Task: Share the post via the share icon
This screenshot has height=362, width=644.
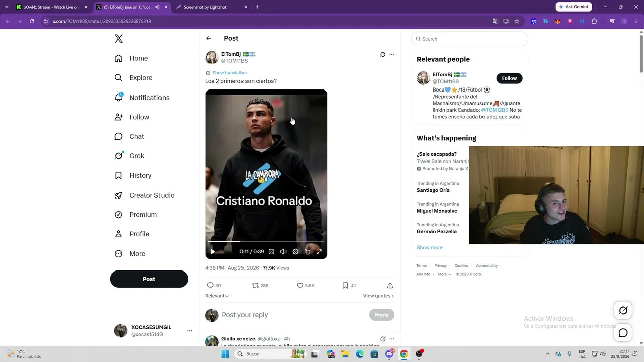Action: click(x=390, y=285)
